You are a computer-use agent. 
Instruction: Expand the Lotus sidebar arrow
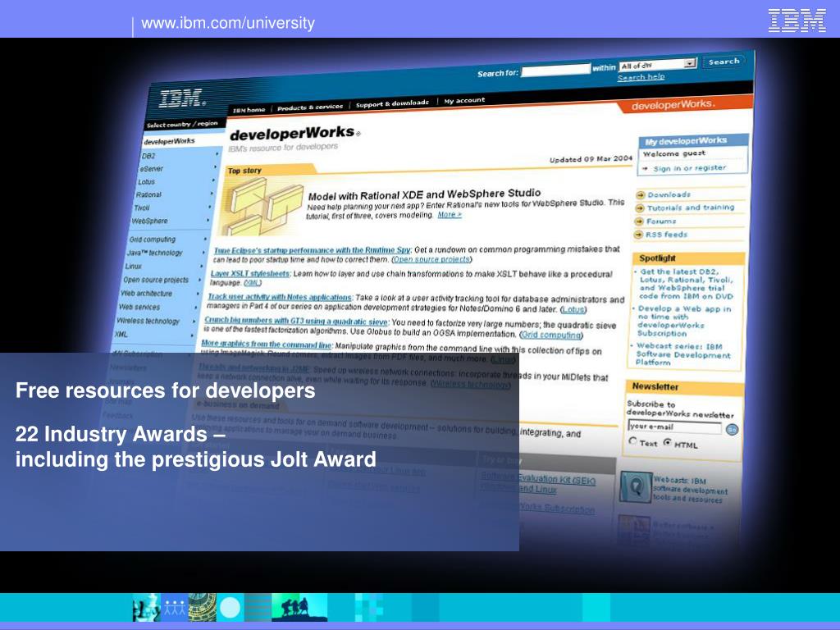tap(213, 180)
